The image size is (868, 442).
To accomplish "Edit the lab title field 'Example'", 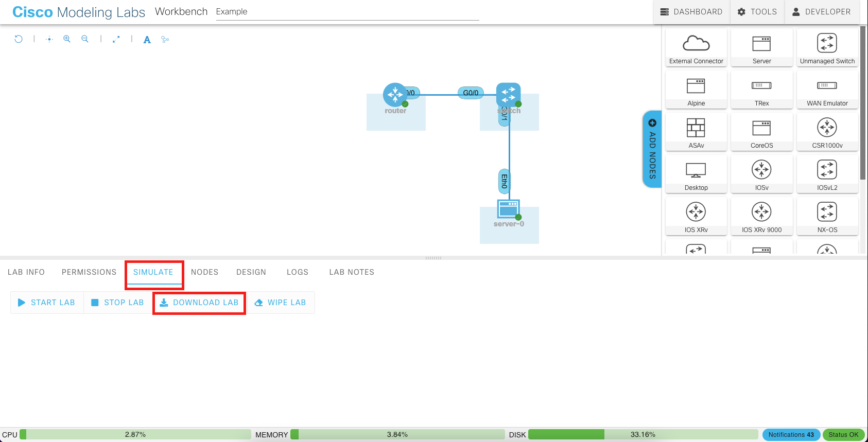I will [348, 12].
